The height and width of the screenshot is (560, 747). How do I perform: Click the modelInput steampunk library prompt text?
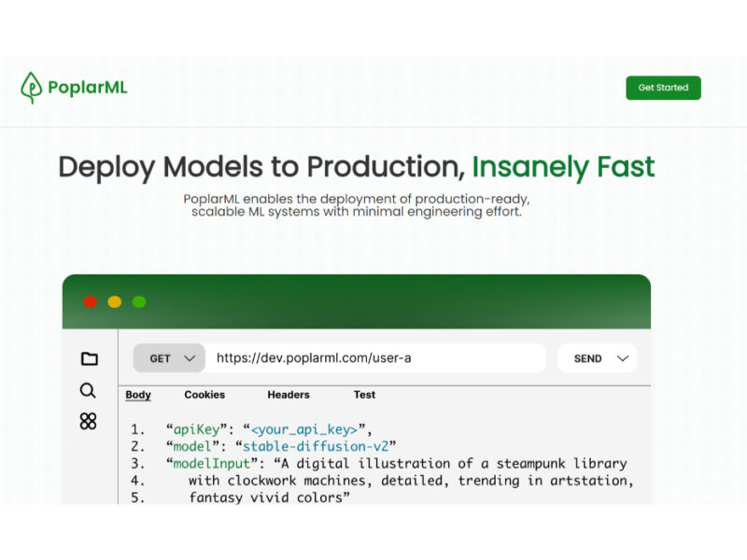(x=439, y=463)
